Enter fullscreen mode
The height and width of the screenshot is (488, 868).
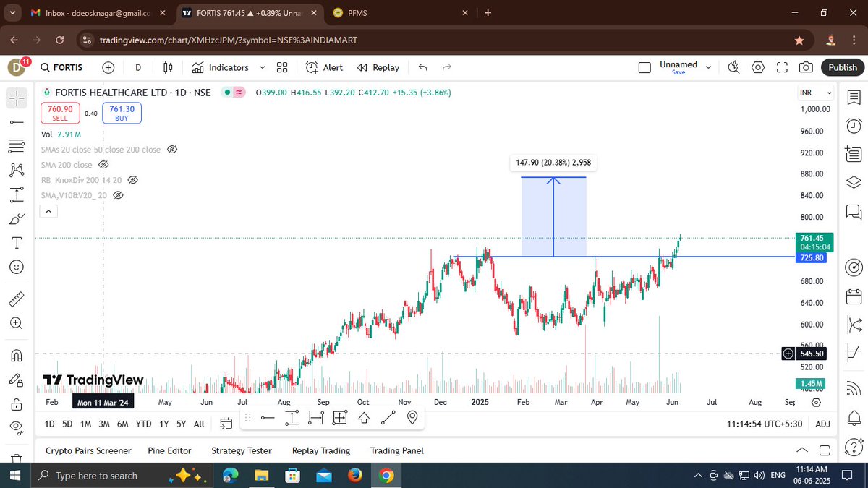pyautogui.click(x=781, y=67)
